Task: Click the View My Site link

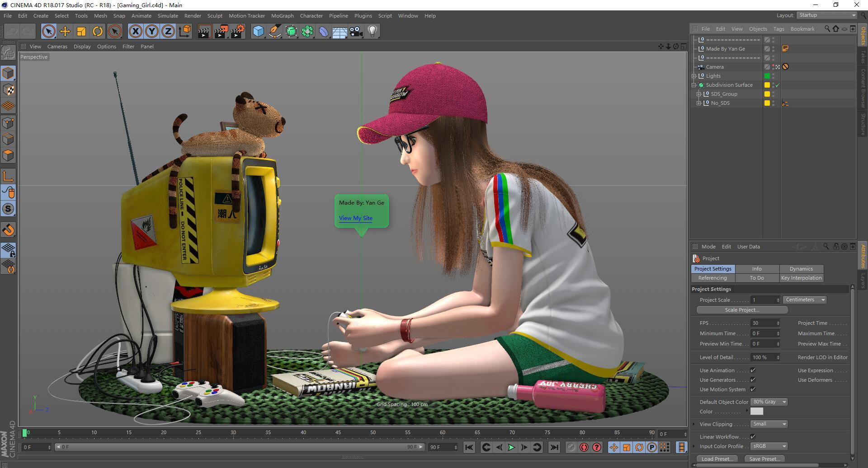Action: (355, 218)
